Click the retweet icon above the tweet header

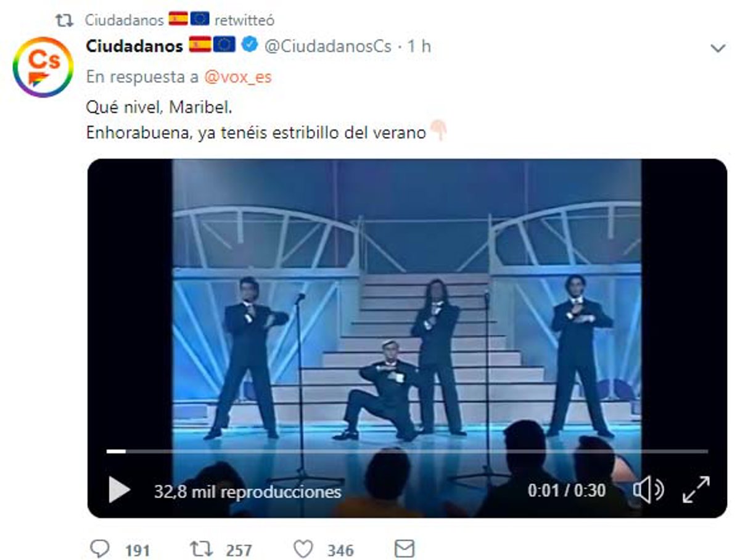(x=64, y=20)
